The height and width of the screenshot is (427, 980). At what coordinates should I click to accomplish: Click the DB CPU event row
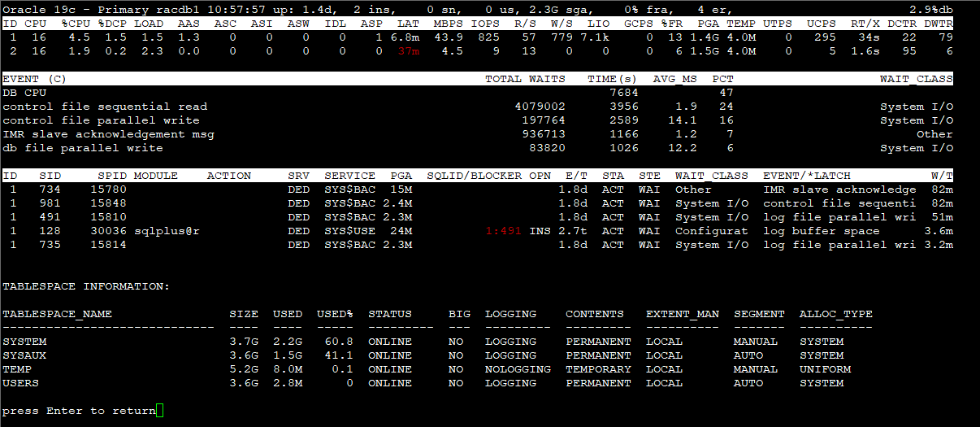(477, 93)
